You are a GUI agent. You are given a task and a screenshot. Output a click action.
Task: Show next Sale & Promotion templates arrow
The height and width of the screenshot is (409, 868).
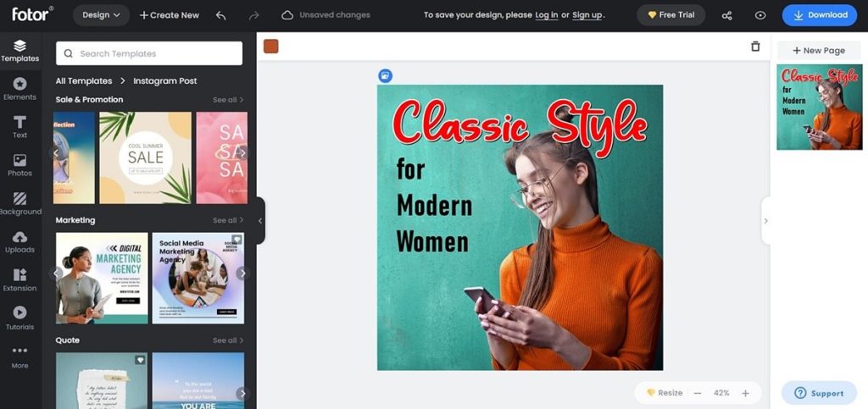click(x=242, y=153)
